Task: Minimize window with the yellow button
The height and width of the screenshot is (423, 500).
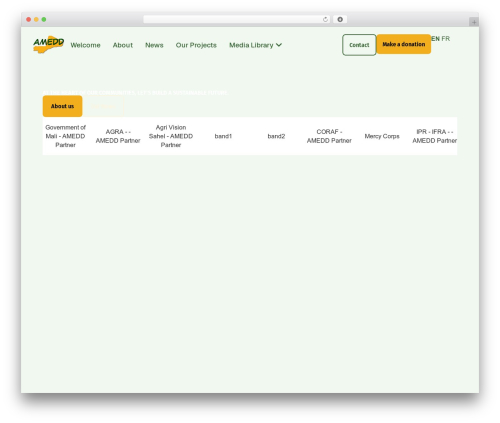Action: (x=36, y=19)
